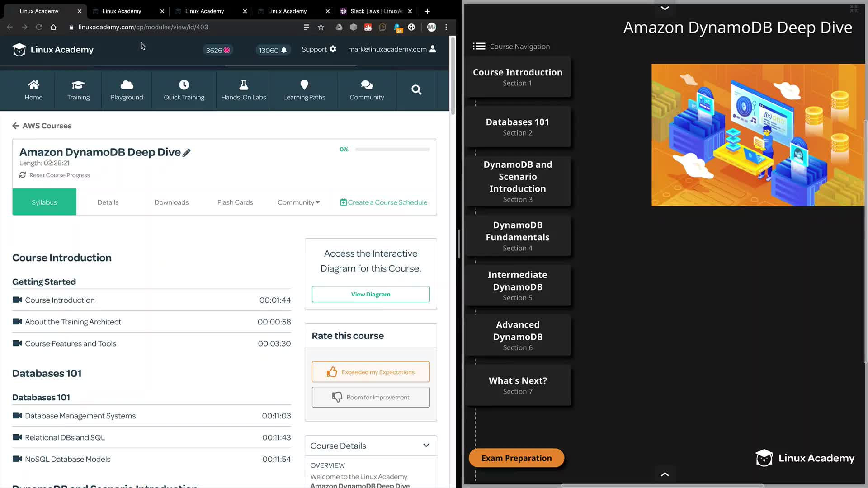Viewport: 868px width, 488px height.
Task: Open the Home navigation icon
Action: point(33,85)
